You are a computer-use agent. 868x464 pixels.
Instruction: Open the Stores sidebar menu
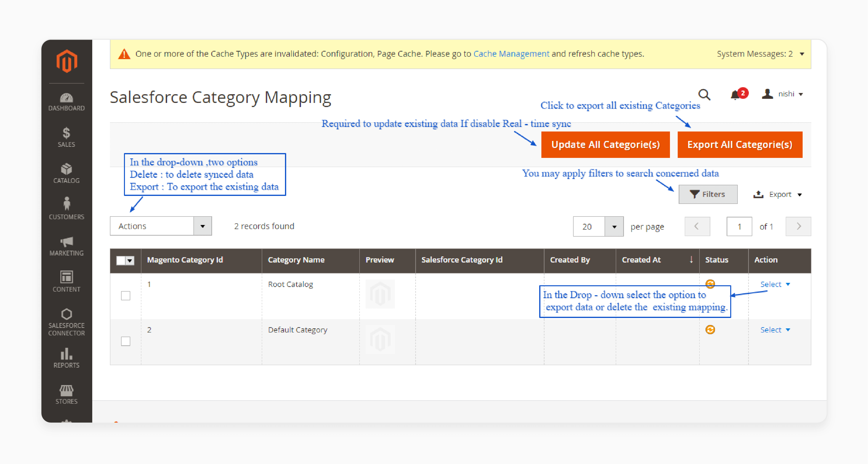coord(66,394)
